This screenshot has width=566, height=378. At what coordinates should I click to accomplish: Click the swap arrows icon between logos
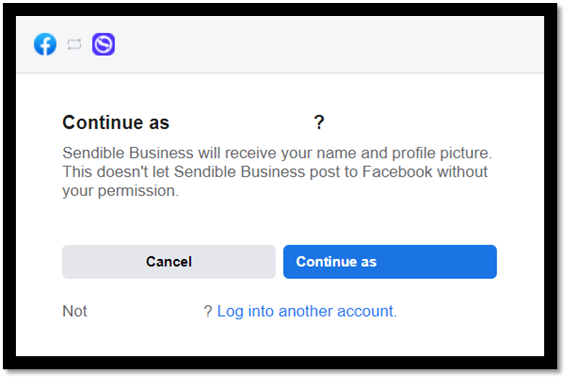(74, 44)
